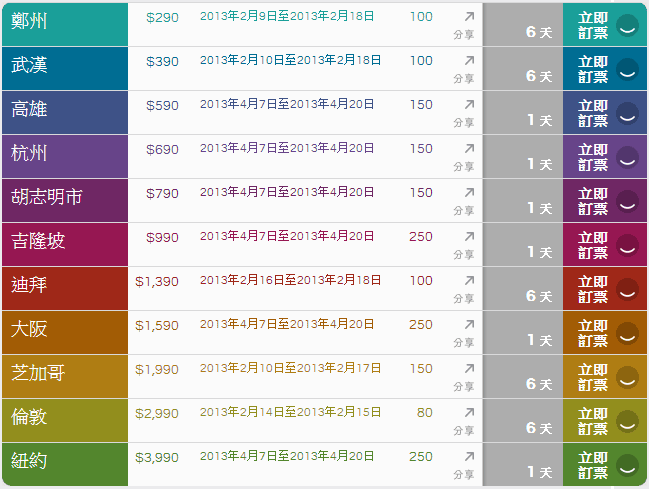Share the 吉隆坡 $990 deal
649x489 pixels.
(468, 237)
